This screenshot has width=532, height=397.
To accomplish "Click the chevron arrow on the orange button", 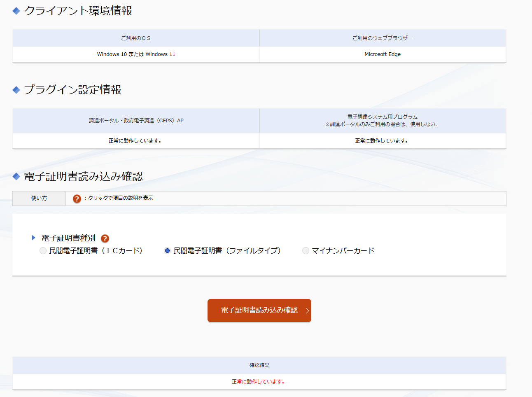I will click(307, 311).
